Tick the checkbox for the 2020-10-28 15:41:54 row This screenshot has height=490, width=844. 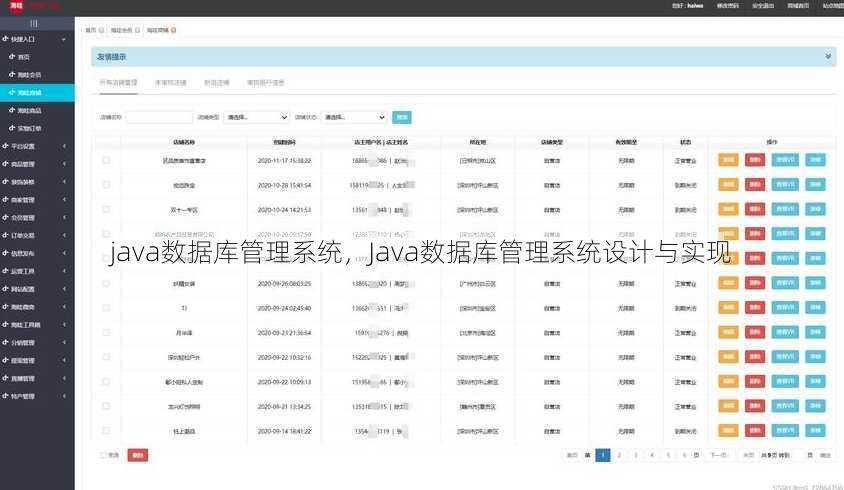(106, 185)
